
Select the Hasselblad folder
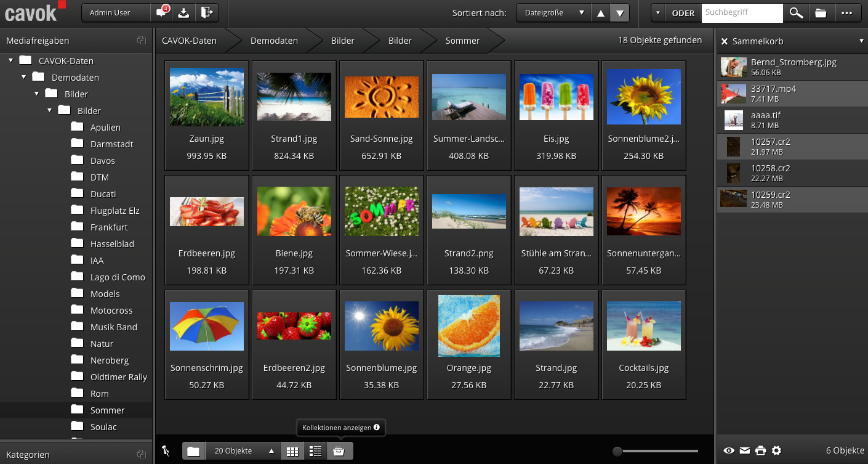(x=112, y=244)
